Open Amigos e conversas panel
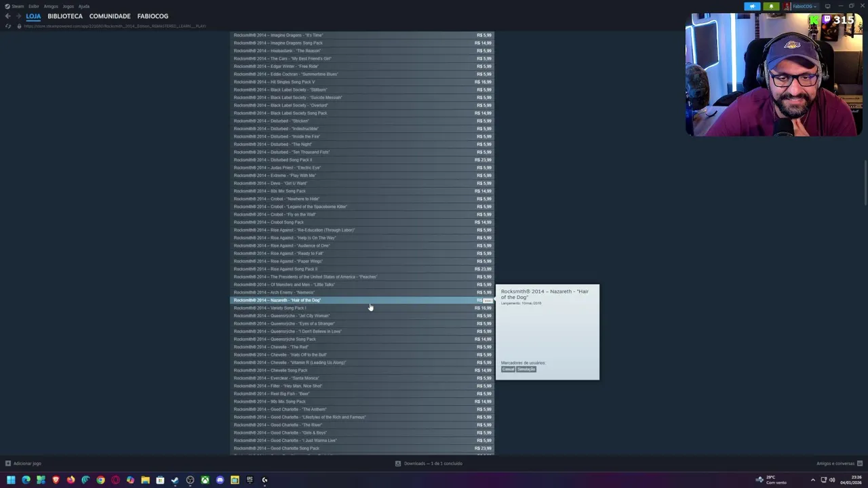 pos(838,464)
